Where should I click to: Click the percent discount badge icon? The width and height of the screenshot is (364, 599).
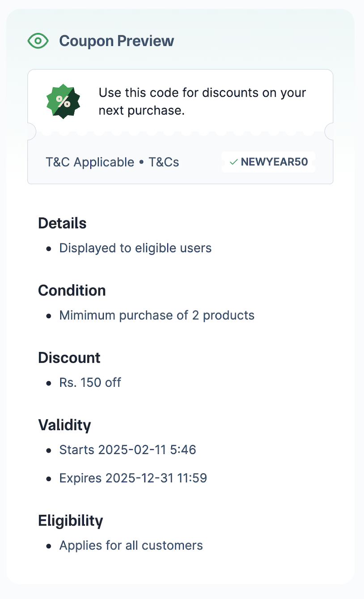[x=63, y=101]
